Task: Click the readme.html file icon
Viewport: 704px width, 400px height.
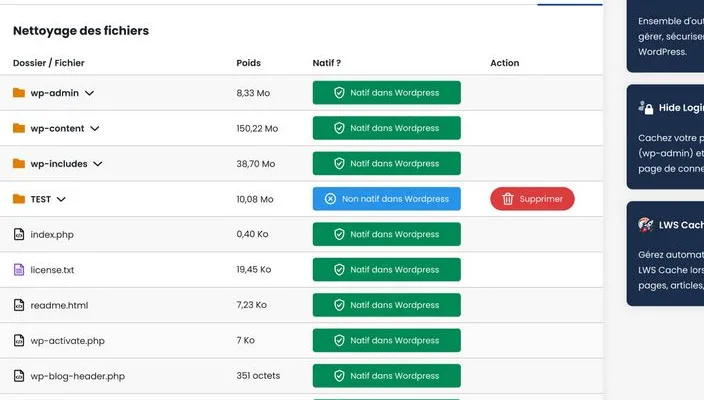Action: point(18,305)
